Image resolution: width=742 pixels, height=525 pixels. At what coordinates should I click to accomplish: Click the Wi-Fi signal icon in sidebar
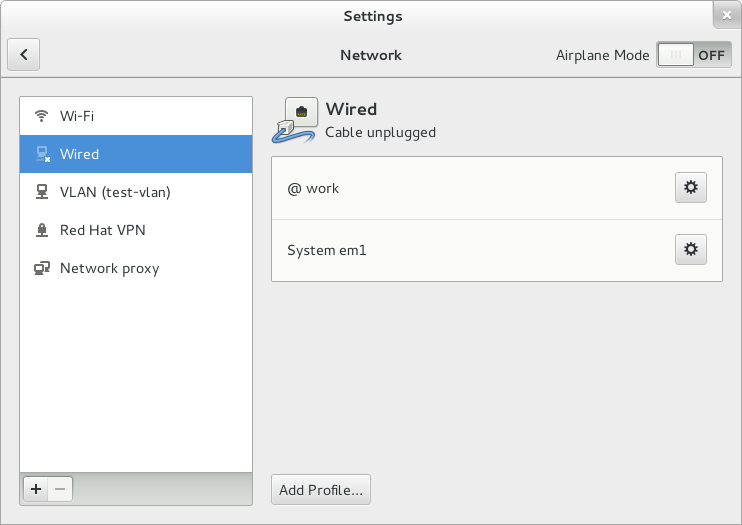click(42, 116)
